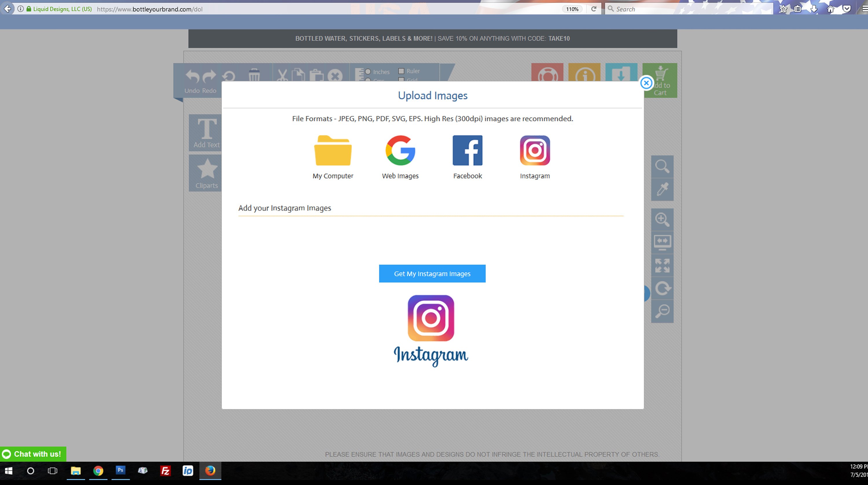868x485 pixels.
Task: Click Get My Instagram Images button
Action: 432,274
